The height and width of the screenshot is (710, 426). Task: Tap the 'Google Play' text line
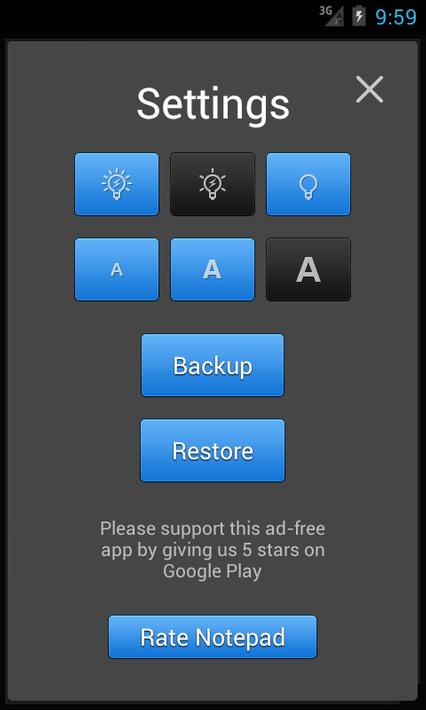[x=212, y=571]
